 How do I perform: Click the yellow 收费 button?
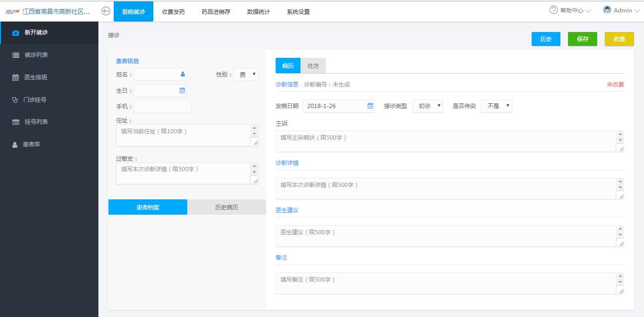pos(619,39)
